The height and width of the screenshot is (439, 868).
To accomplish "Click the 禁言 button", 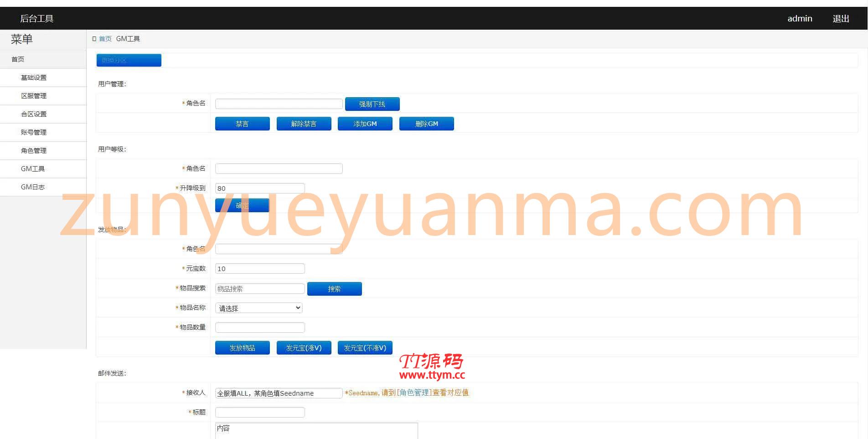I will 243,124.
